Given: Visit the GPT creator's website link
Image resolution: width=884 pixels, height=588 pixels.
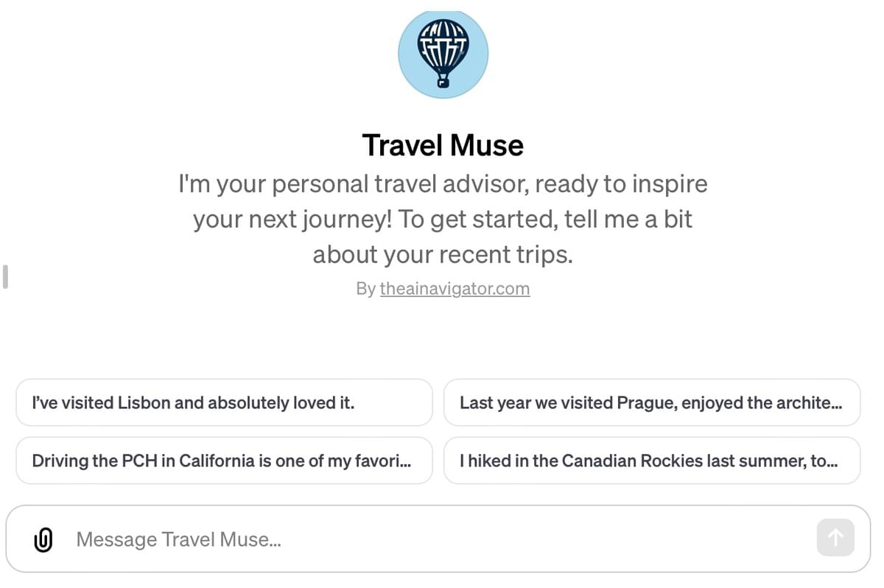Looking at the screenshot, I should [455, 289].
